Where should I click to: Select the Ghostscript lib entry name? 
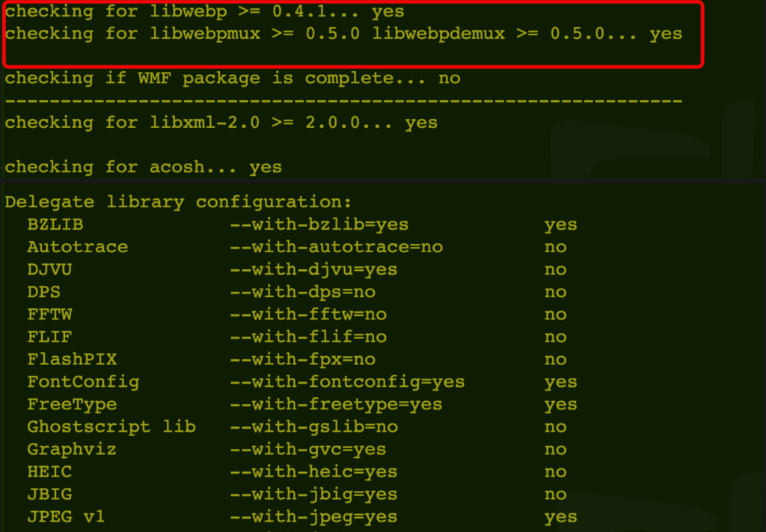111,426
